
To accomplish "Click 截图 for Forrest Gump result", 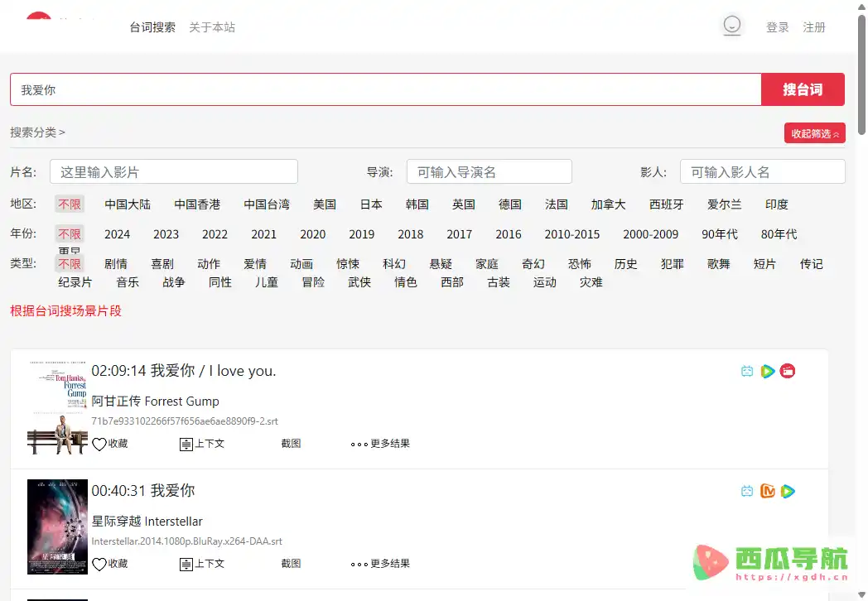I will [292, 444].
